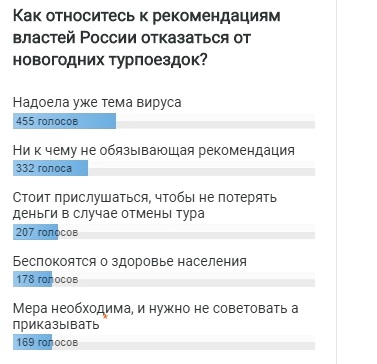Select the option 'Надоела уже тема вируса'
Image resolution: width=377 pixels, height=364 pixels.
97,102
